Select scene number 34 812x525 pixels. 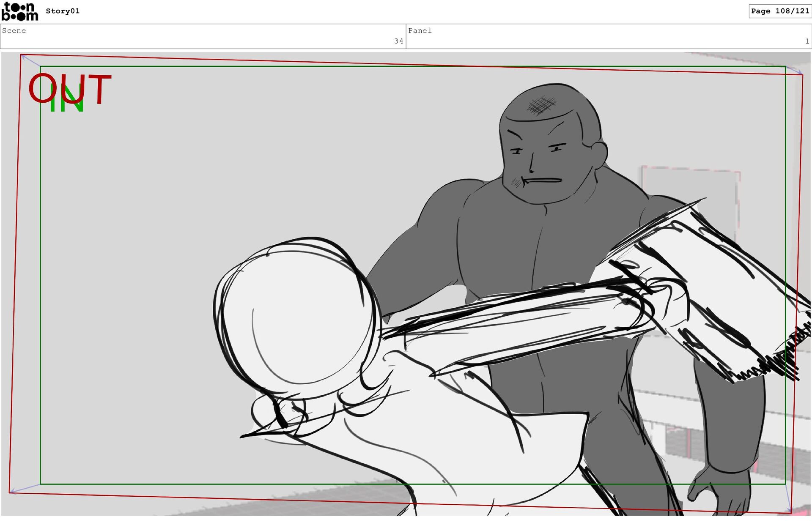pos(398,41)
